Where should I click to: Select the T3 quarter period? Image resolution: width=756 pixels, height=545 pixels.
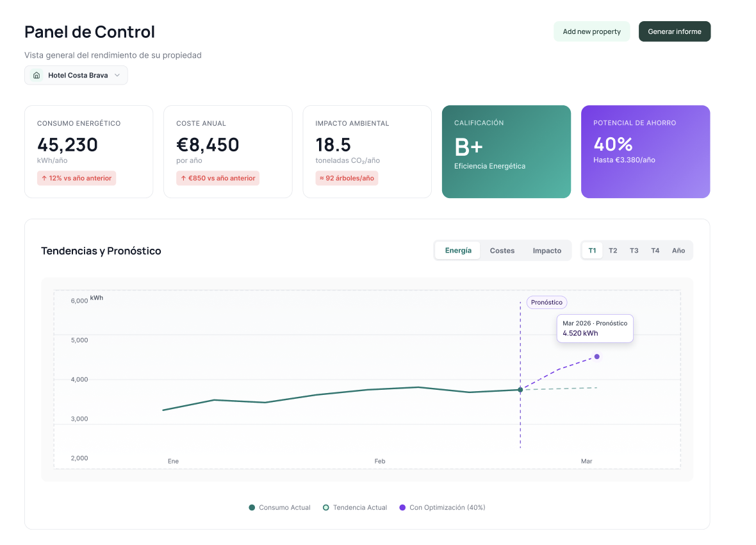pyautogui.click(x=634, y=251)
